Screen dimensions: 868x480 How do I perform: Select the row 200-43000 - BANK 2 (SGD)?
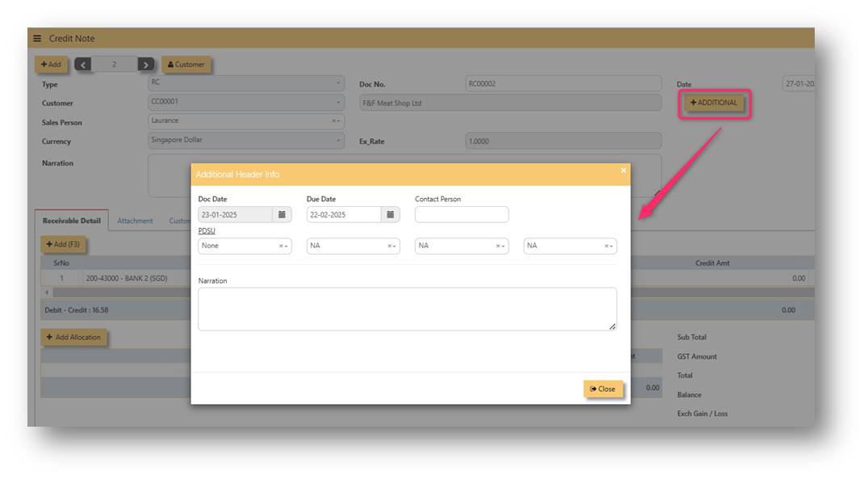tap(126, 278)
